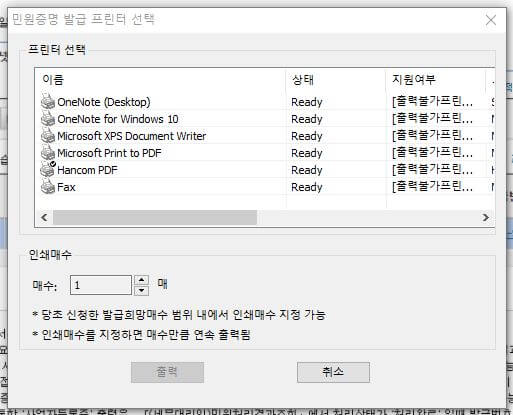Click the right arrow of the horizontal scrollbar
This screenshot has height=415, width=513.
[486, 217]
